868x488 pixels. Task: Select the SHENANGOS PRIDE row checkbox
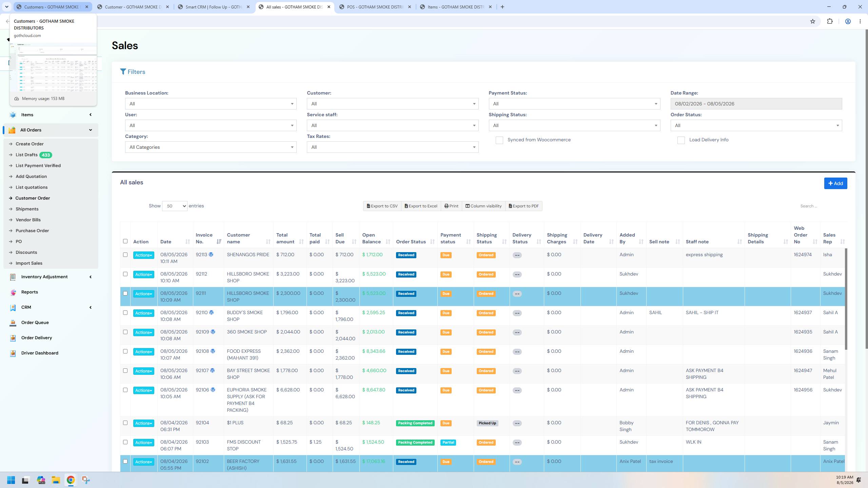[125, 255]
